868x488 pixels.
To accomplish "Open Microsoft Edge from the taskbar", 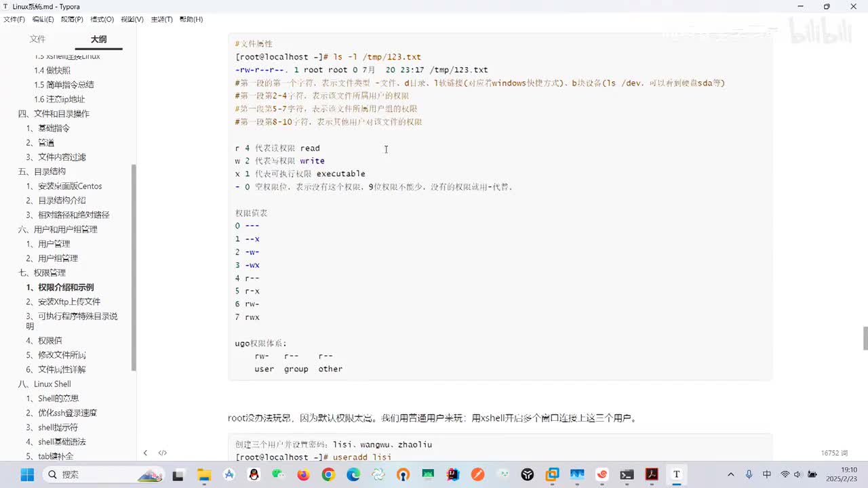I will point(353,474).
